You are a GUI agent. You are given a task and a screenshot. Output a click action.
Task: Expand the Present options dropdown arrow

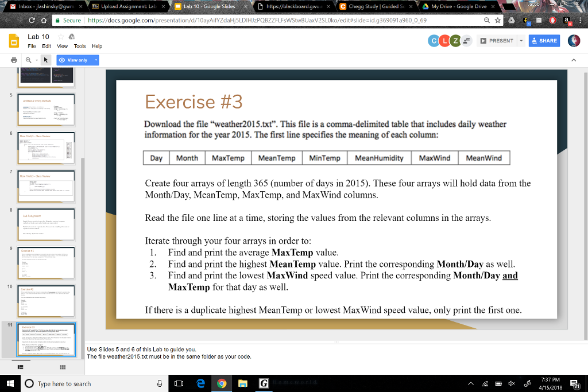(520, 41)
